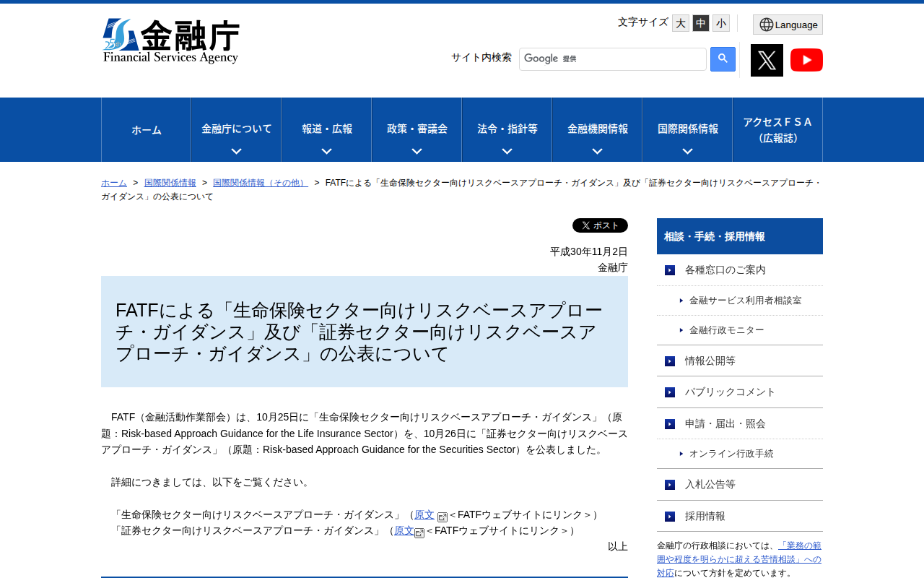Screen dimensions: 924x578
Task: Select ホーム in the navigation bar
Action: tap(146, 129)
